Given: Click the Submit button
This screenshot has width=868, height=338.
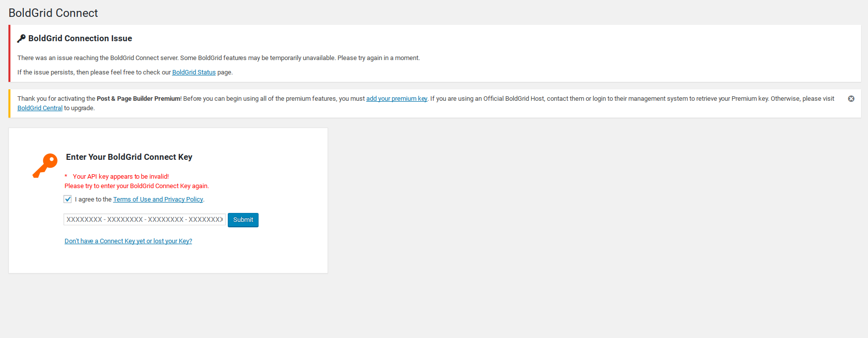Looking at the screenshot, I should tap(243, 220).
